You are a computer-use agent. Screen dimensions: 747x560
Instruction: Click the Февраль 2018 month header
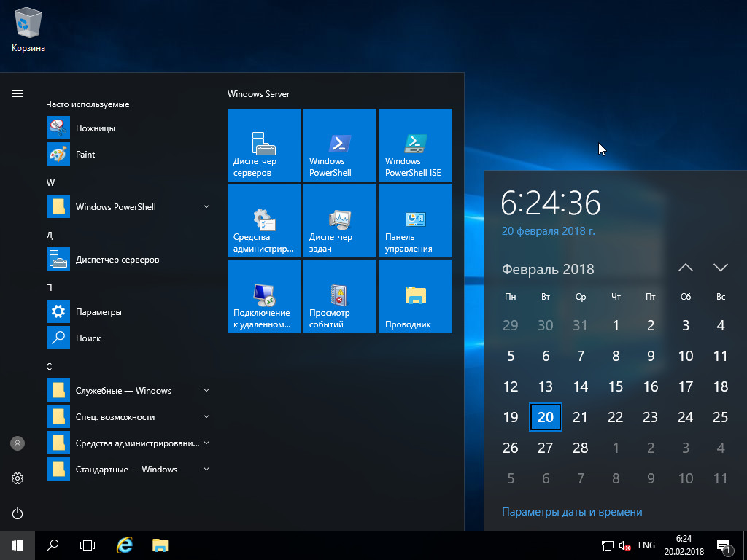548,269
